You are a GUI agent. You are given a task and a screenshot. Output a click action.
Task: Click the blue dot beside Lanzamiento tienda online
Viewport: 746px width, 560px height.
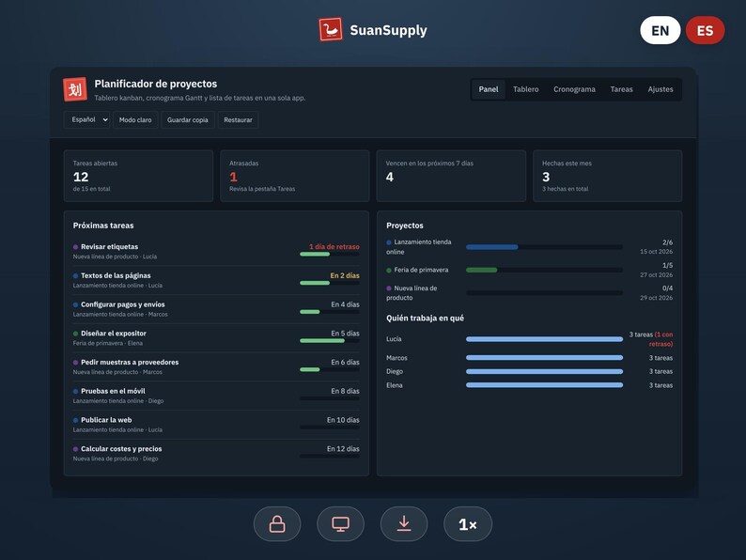[389, 242]
